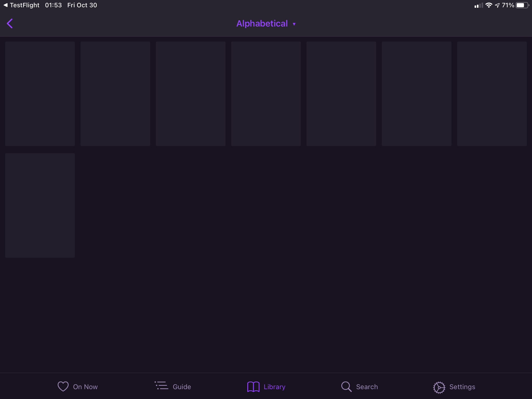Open second placeholder tile in top row
The height and width of the screenshot is (399, 532).
[115, 94]
